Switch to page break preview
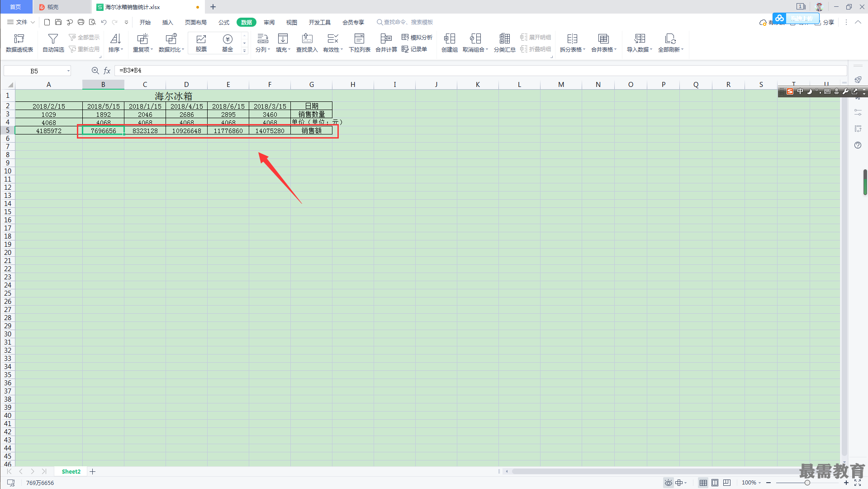This screenshot has width=868, height=489. point(727,483)
